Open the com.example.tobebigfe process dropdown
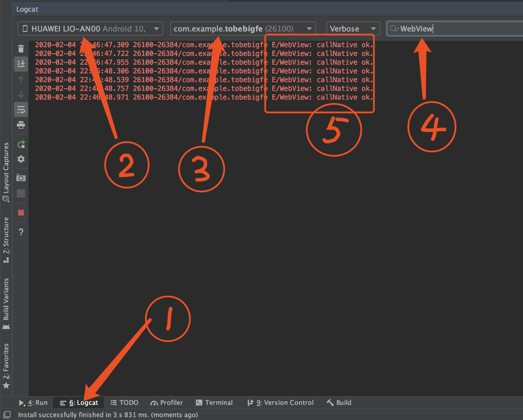The width and height of the screenshot is (523, 420). [x=243, y=29]
